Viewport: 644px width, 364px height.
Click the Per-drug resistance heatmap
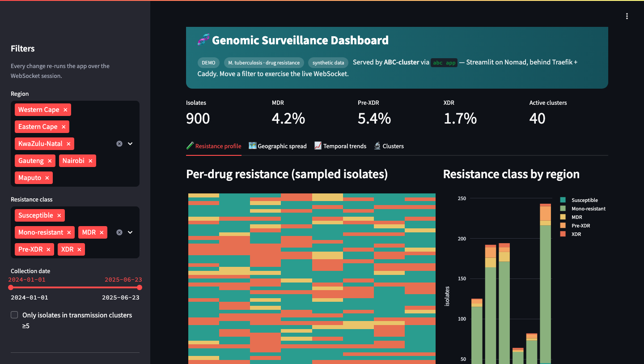(x=312, y=278)
